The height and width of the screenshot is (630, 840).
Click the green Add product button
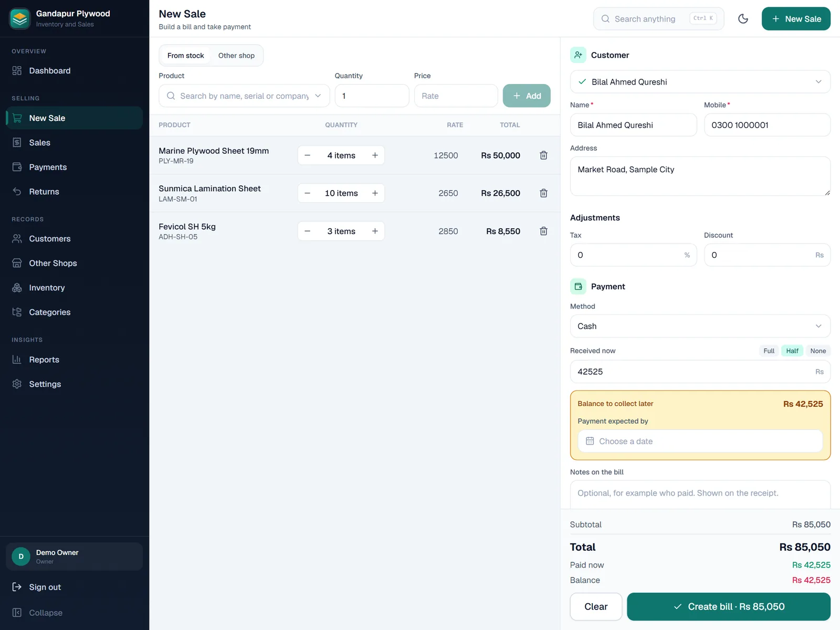click(x=527, y=96)
